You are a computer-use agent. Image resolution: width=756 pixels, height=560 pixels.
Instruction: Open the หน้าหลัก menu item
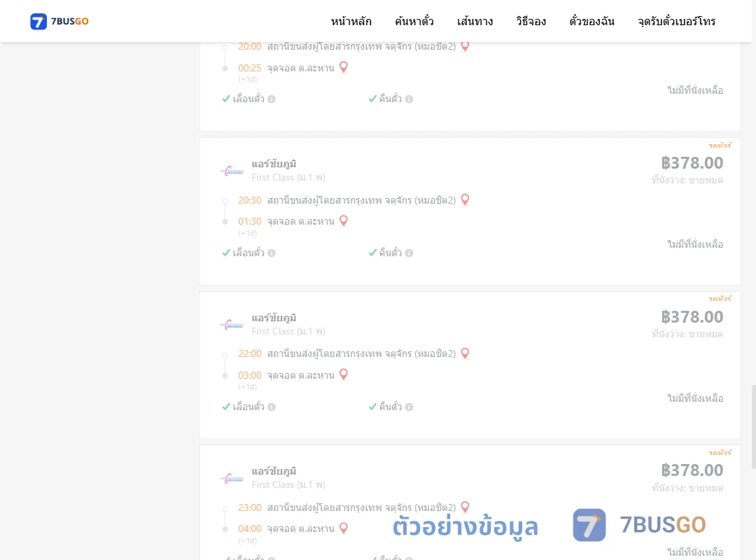coord(351,21)
